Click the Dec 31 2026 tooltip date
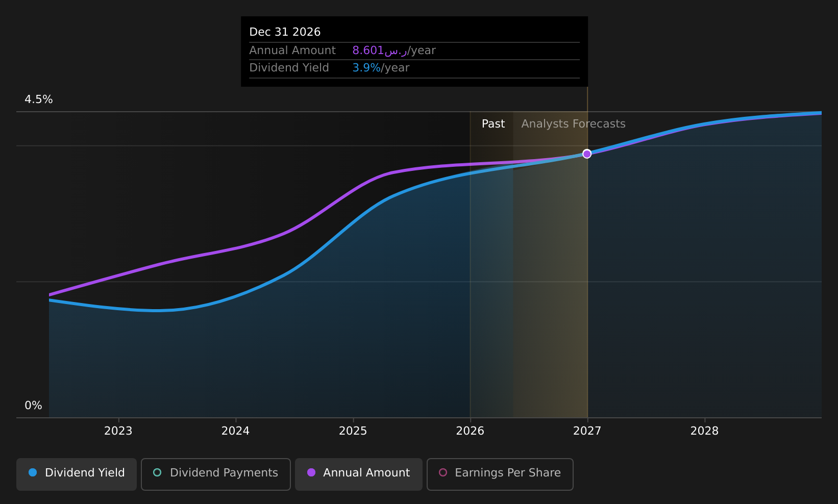The image size is (838, 504). (x=285, y=32)
